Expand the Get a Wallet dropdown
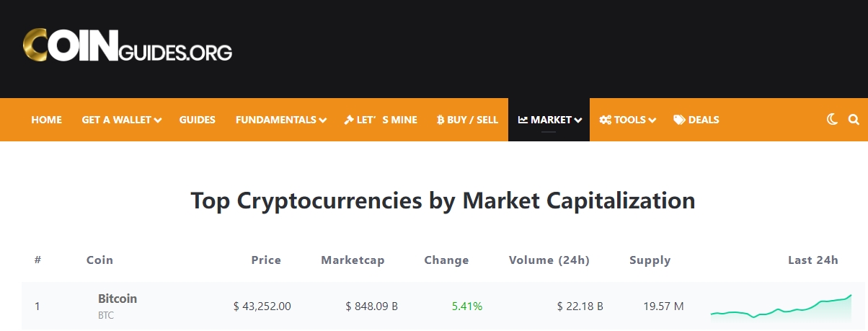 coord(158,120)
